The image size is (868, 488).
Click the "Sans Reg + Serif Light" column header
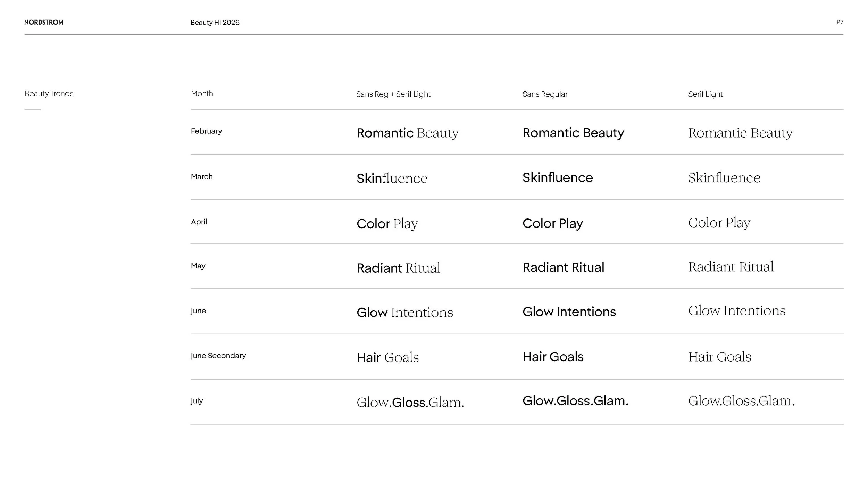pos(393,94)
